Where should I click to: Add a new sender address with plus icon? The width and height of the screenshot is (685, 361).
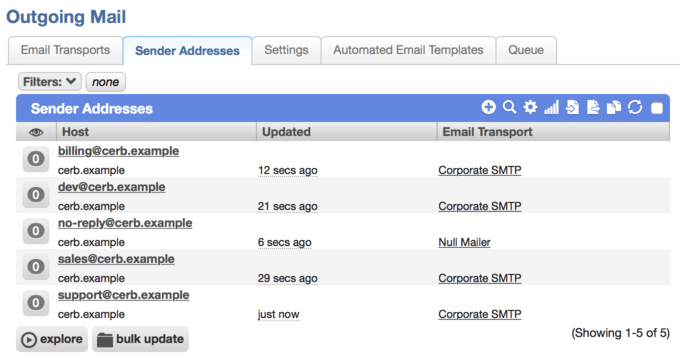coord(488,107)
